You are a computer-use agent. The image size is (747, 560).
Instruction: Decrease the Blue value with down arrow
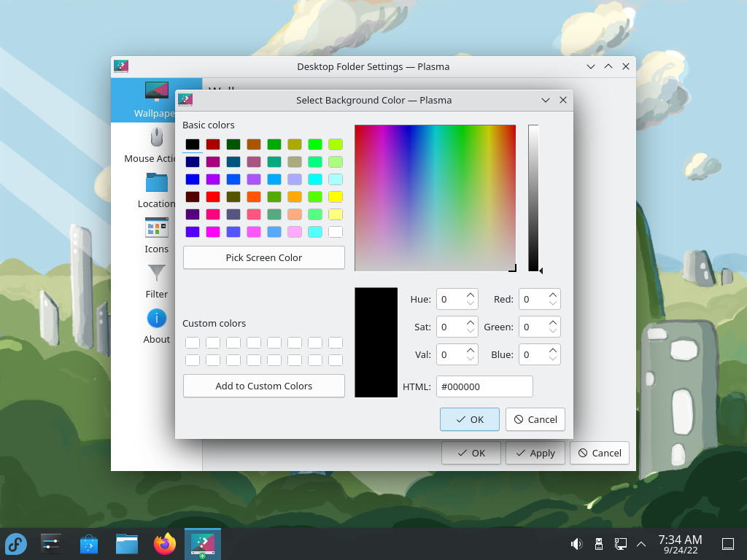553,359
